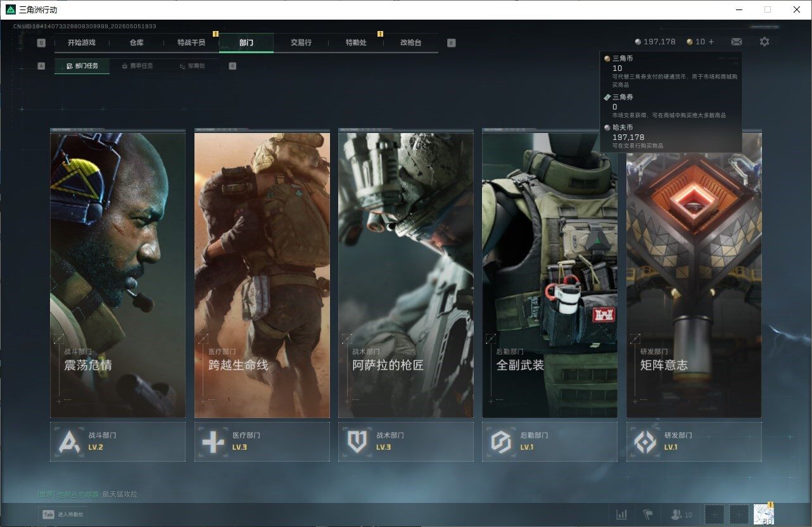Switch to the 开始游戏 tab
Image resolution: width=812 pixels, height=527 pixels.
click(x=82, y=42)
